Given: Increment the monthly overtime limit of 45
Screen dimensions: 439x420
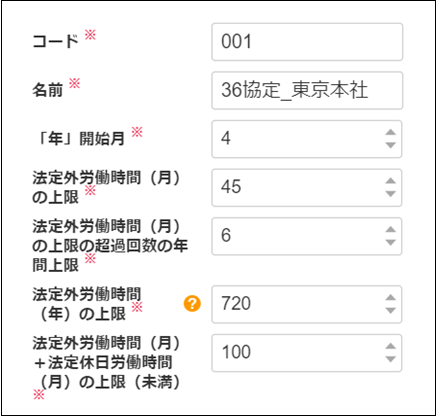Looking at the screenshot, I should pyautogui.click(x=390, y=181).
